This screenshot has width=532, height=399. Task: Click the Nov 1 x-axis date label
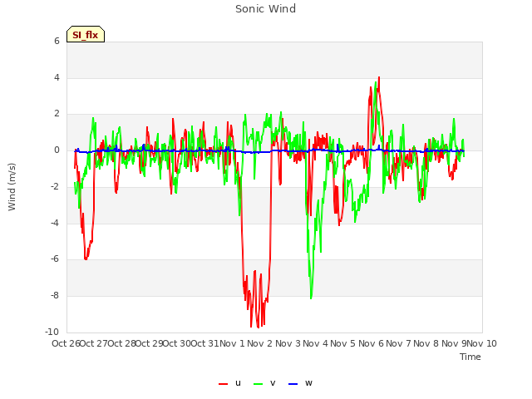coord(233,343)
